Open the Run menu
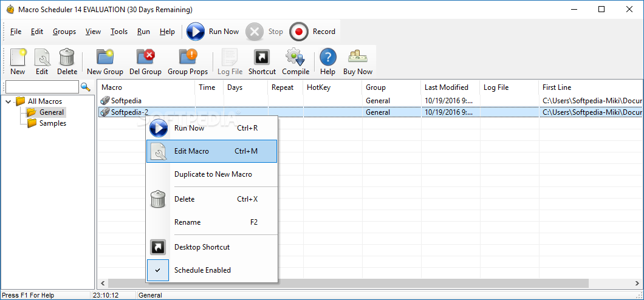This screenshot has width=644, height=300. click(x=144, y=32)
